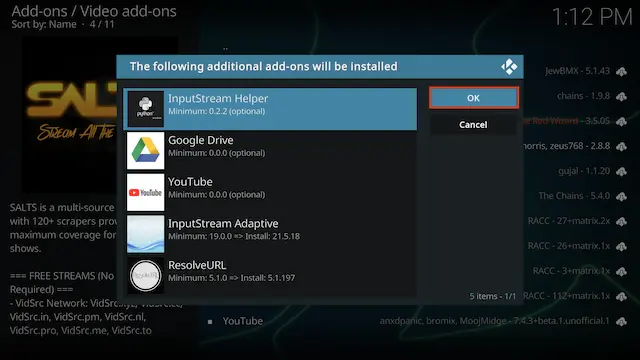Click the InputStream Helper python icon
The image size is (640, 360).
(x=145, y=109)
